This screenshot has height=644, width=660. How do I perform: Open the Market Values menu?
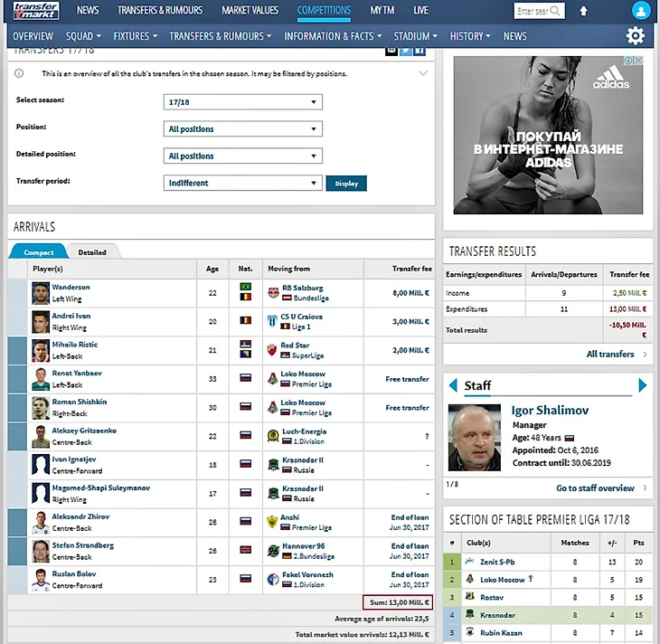(250, 11)
